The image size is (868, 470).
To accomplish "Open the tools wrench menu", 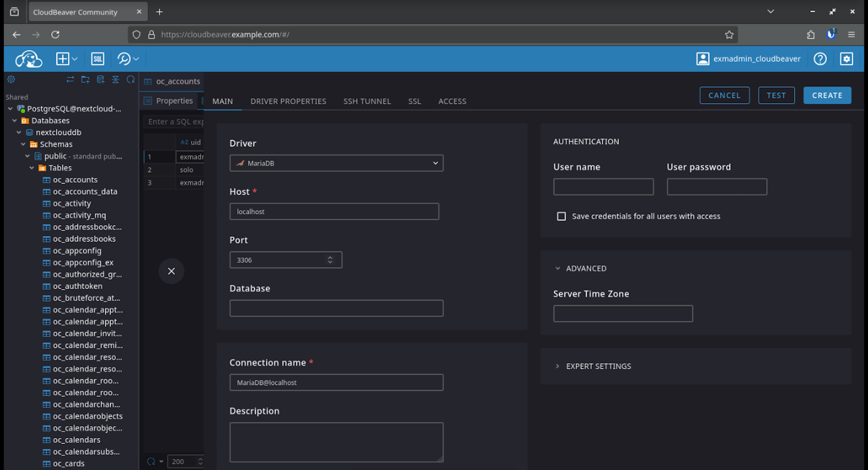I will (127, 59).
